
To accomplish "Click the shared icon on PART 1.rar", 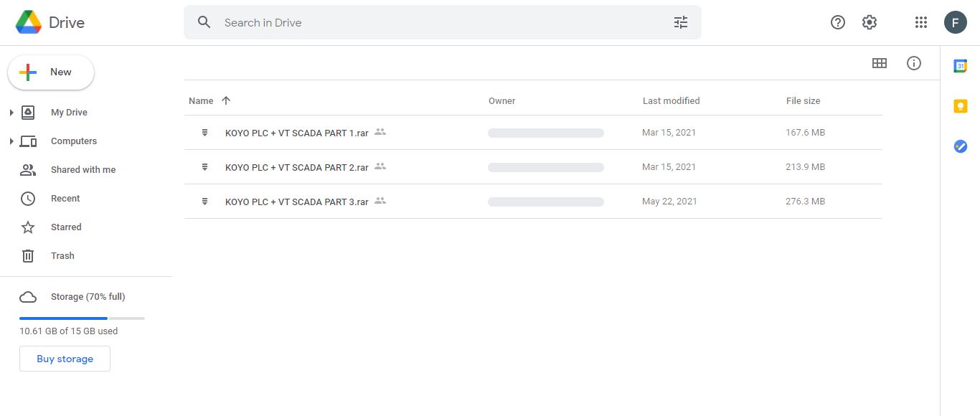I will pyautogui.click(x=380, y=132).
